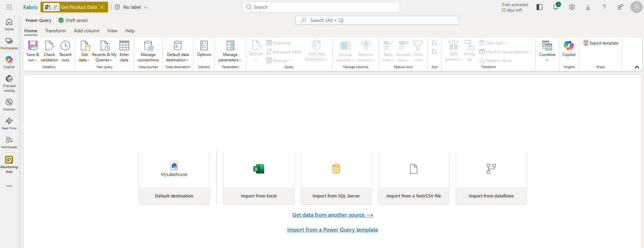Viewport: 644px width, 248px height.
Task: Click the Fabric logo text
Action: (x=30, y=7)
